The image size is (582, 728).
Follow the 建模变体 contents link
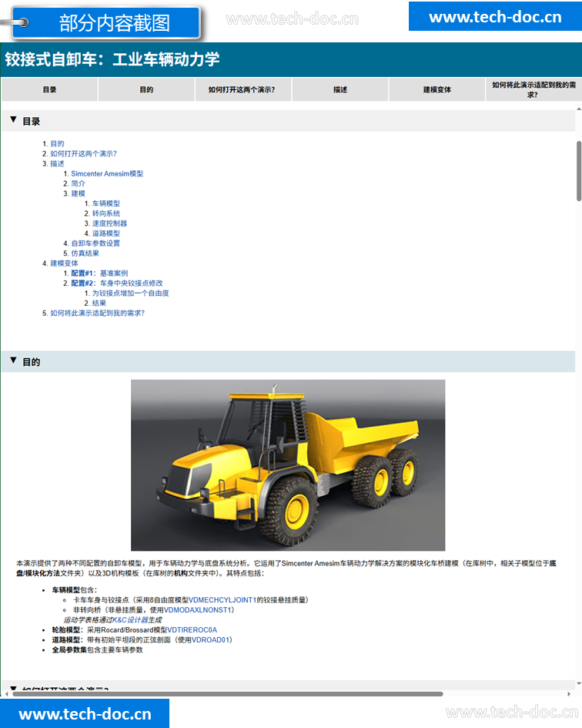(x=64, y=263)
